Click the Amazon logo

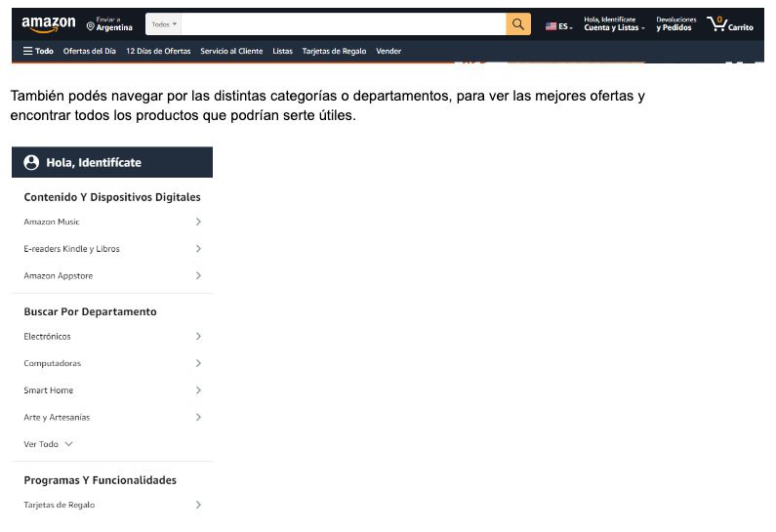(x=49, y=24)
